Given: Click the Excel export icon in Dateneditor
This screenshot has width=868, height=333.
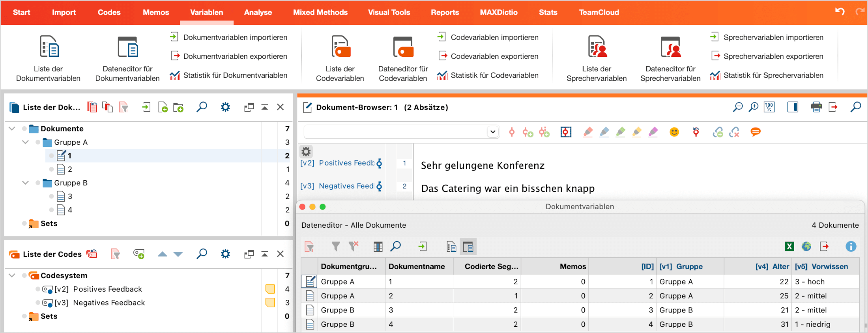Looking at the screenshot, I should 789,247.
